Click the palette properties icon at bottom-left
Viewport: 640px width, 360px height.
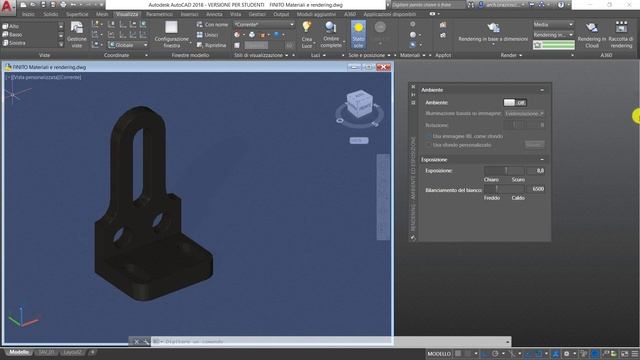click(413, 237)
